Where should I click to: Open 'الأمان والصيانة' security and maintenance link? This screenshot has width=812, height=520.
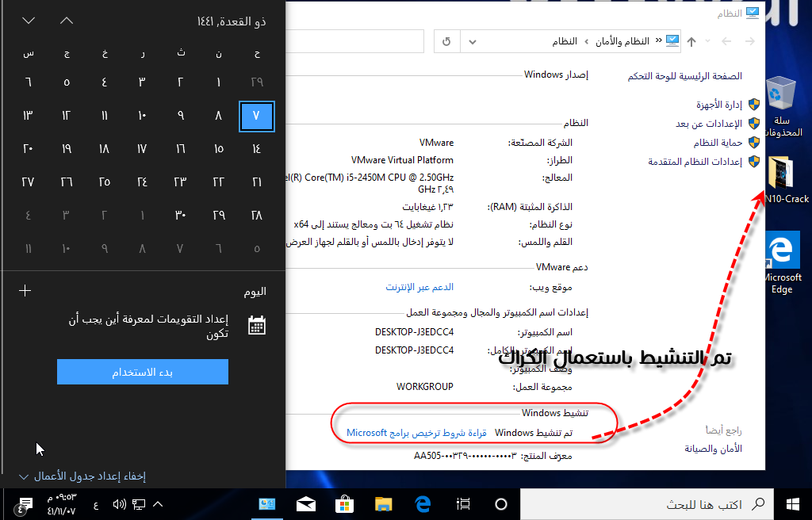[713, 449]
